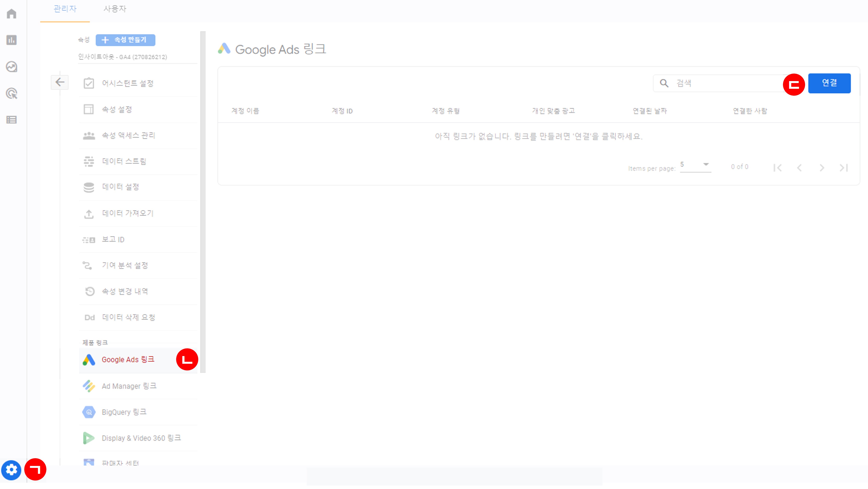Switch to the 사용자 tab
868x489 pixels.
pos(115,9)
